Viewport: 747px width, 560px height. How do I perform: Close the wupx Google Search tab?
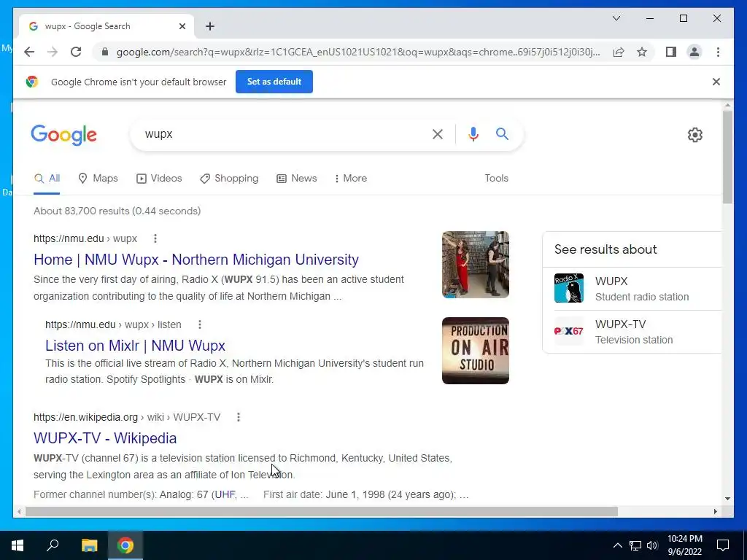pos(182,26)
